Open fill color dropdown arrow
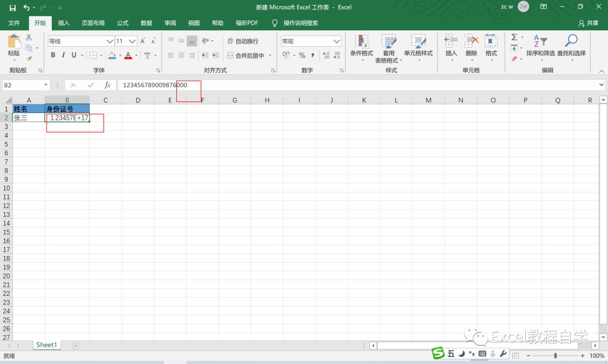608x364 pixels. click(120, 56)
